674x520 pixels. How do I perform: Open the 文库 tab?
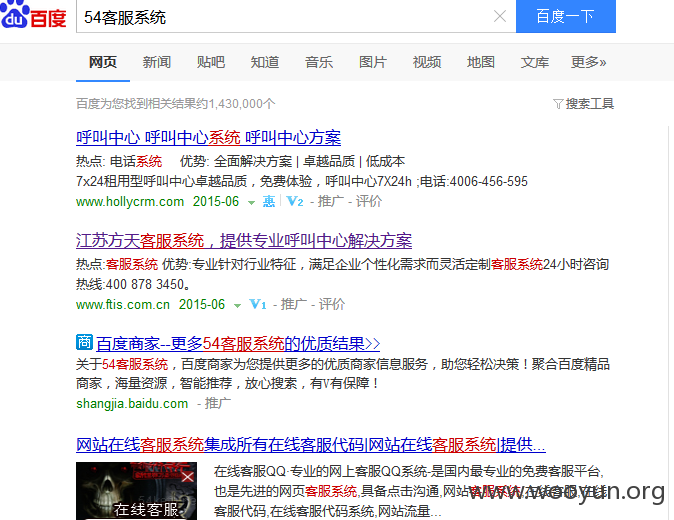535,62
